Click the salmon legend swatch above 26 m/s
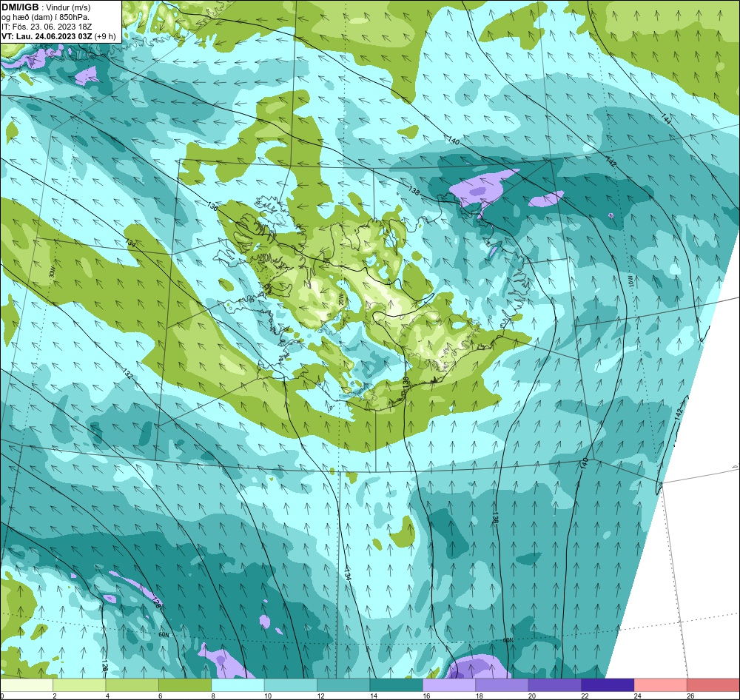The height and width of the screenshot is (700, 740). (713, 685)
